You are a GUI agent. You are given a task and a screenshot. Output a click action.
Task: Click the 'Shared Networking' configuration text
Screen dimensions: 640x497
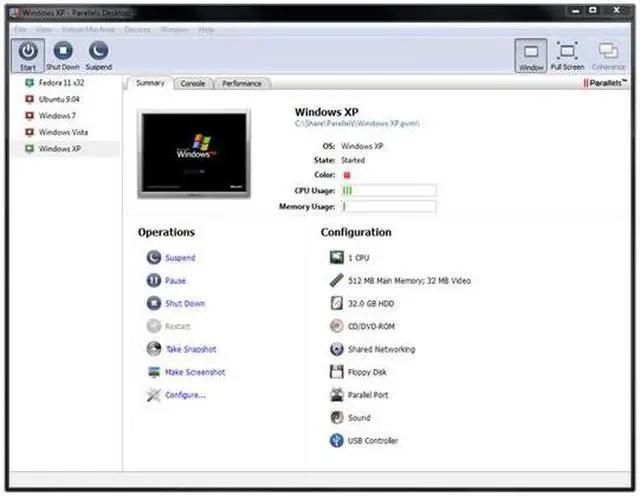coord(381,349)
